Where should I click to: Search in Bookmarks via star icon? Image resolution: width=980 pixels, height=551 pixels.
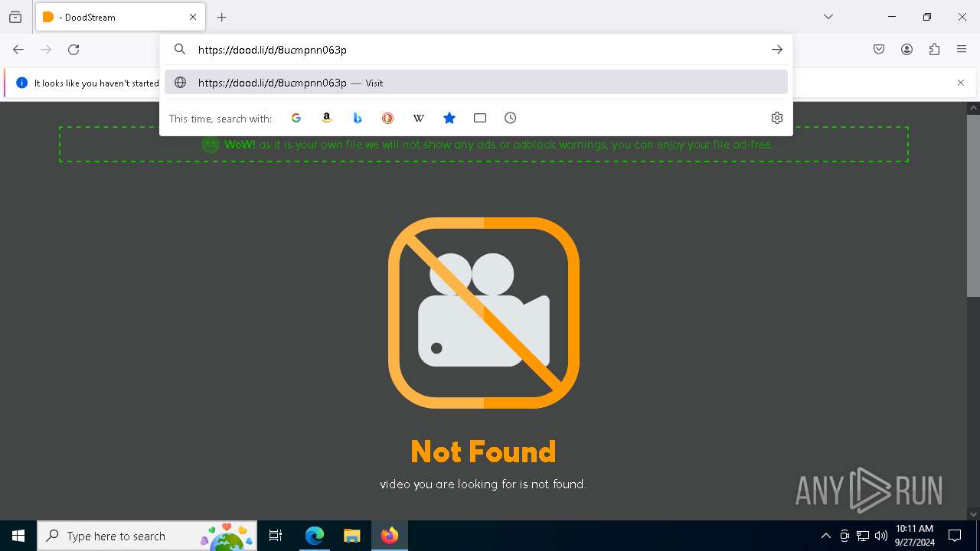[449, 118]
